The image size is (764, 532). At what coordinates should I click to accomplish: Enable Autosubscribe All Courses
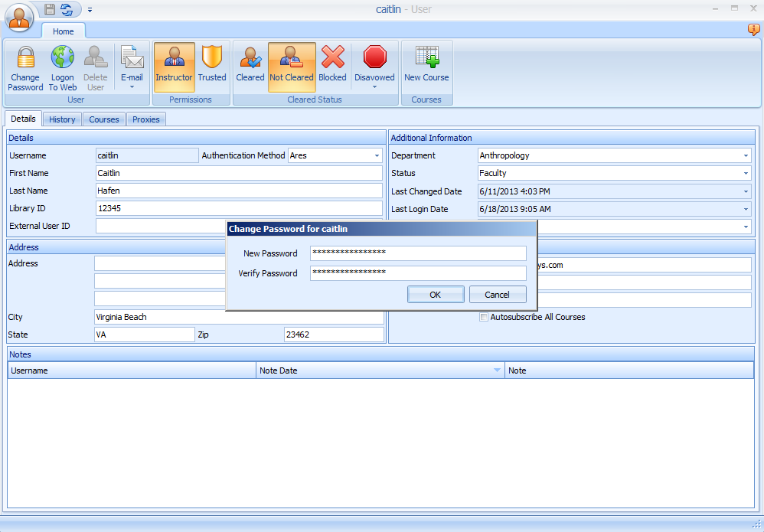(483, 317)
